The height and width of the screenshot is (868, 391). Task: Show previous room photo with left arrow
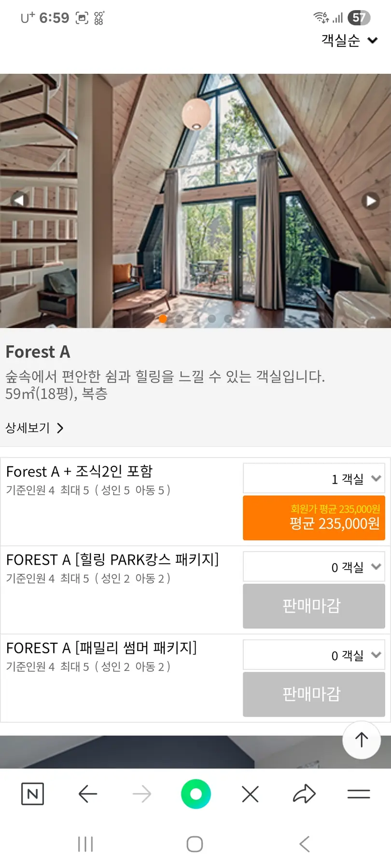19,200
